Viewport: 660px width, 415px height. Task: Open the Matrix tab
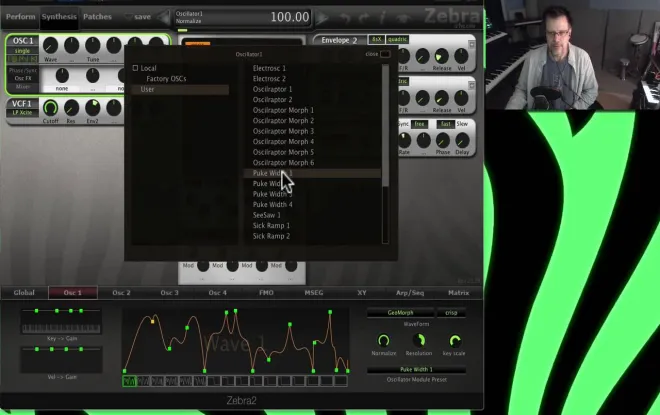pyautogui.click(x=458, y=293)
